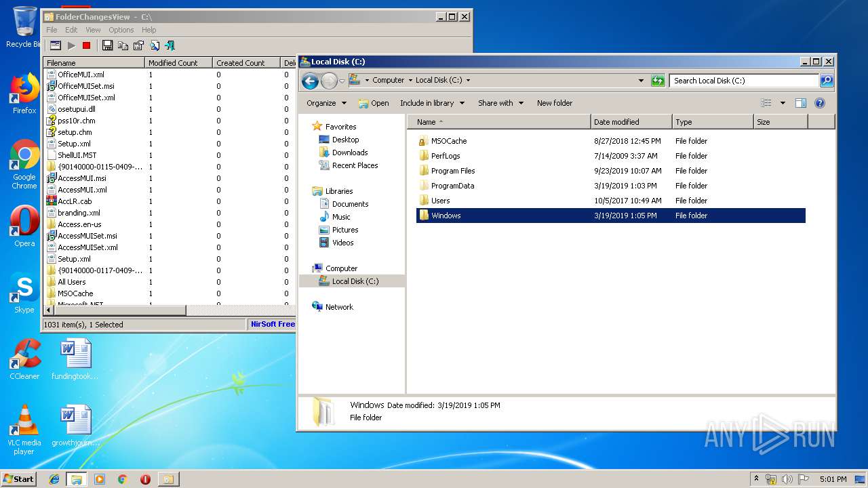The image size is (868, 488).
Task: Select the MSOCache folder in Explorer
Action: coord(610,141)
